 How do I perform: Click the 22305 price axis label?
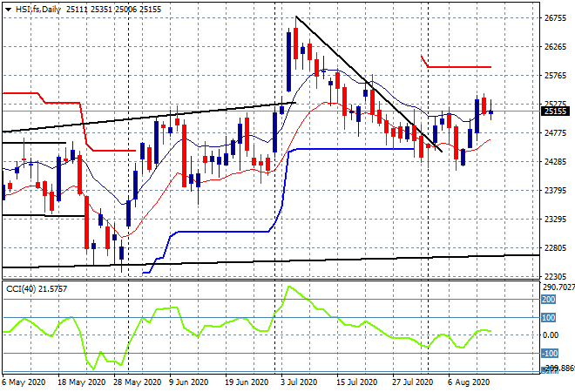click(555, 276)
